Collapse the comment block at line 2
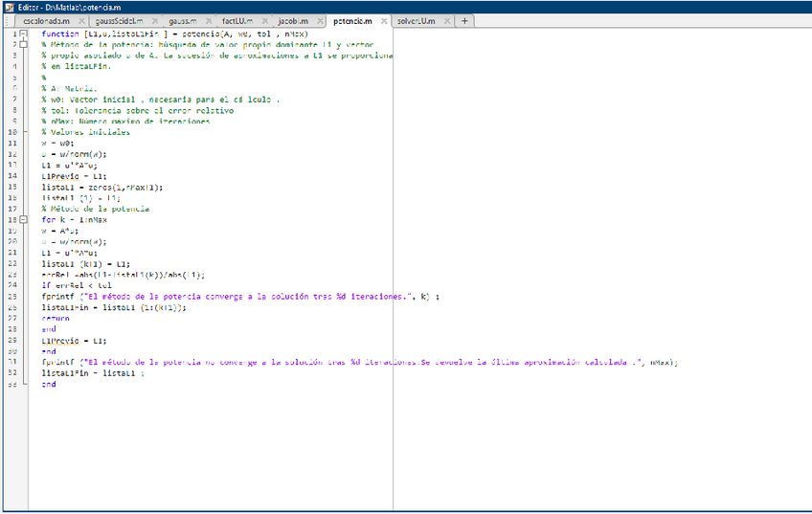 23,45
